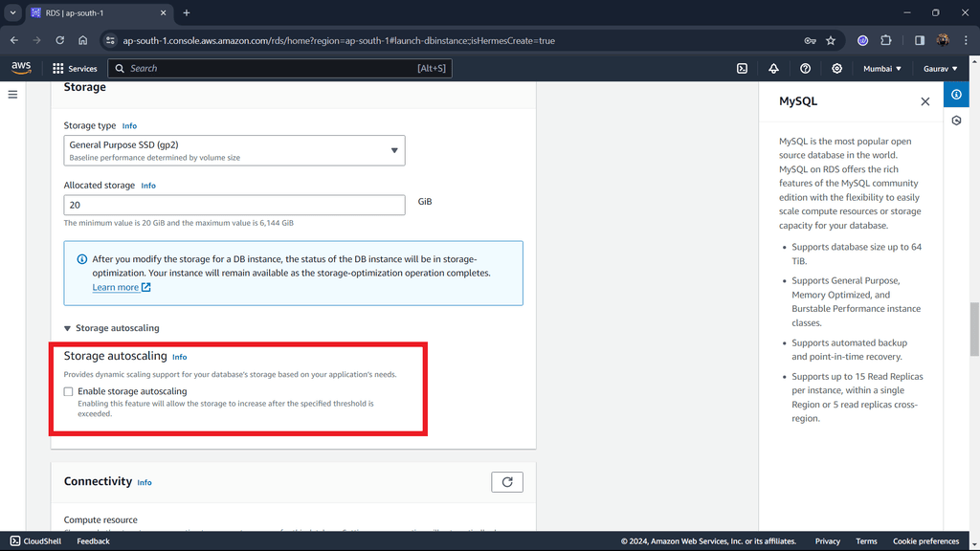
Task: Enable storage autoscaling checkbox
Action: pos(68,391)
